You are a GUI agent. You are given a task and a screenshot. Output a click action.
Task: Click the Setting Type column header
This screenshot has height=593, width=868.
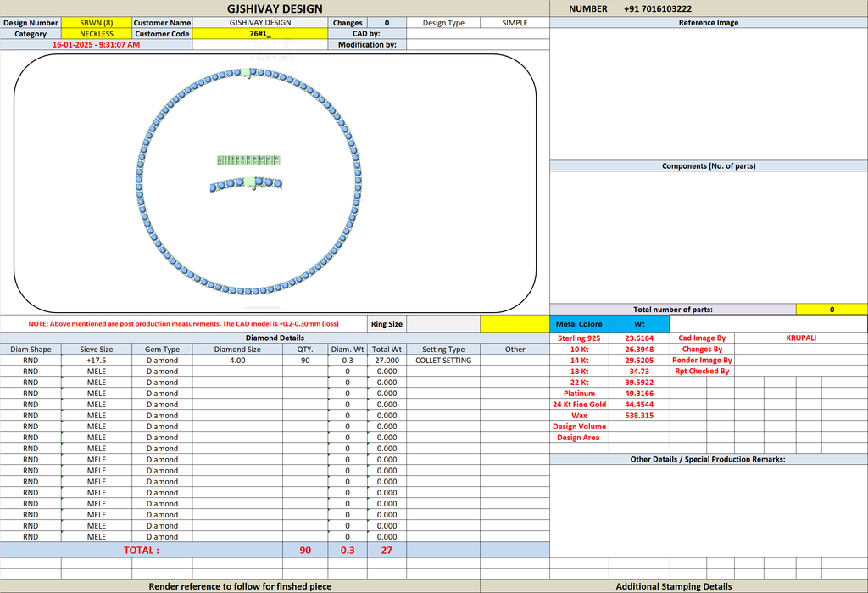[x=443, y=350]
